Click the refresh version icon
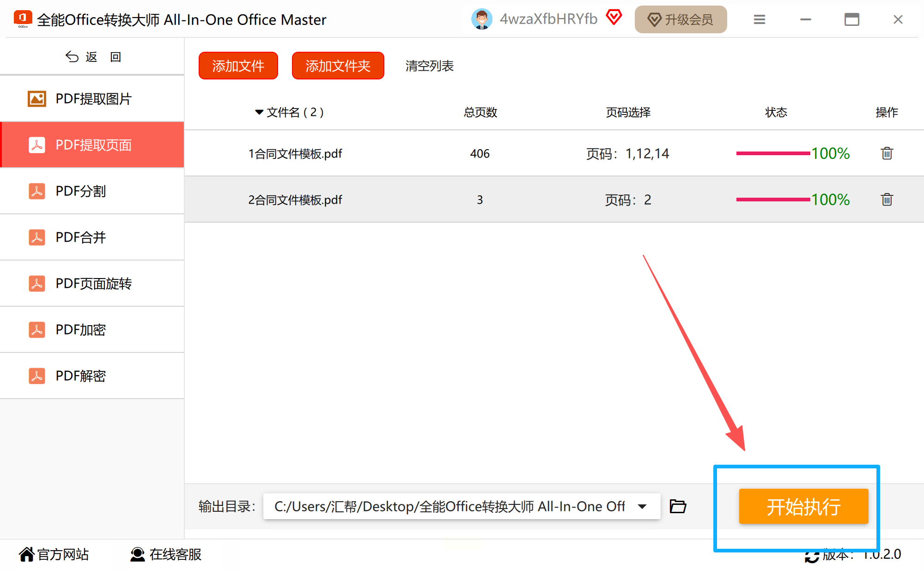 click(812, 556)
